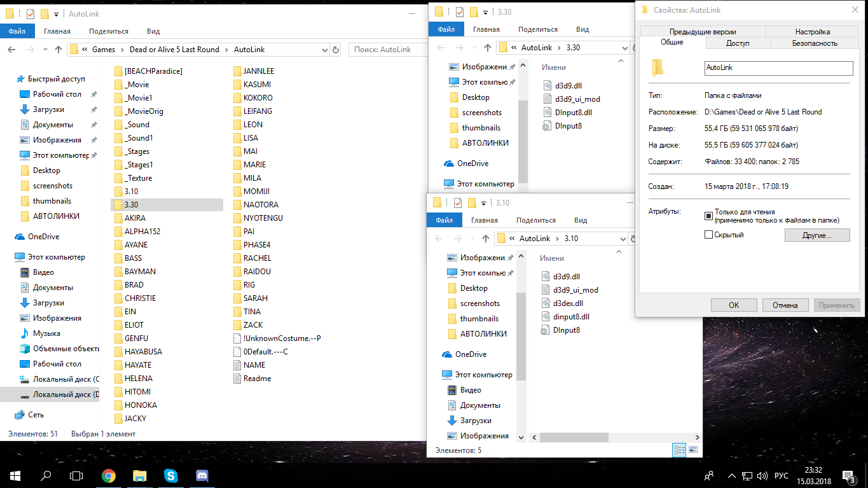Click the Properties quick-access icon in AutoLink title bar
The image size is (868, 488).
30,14
